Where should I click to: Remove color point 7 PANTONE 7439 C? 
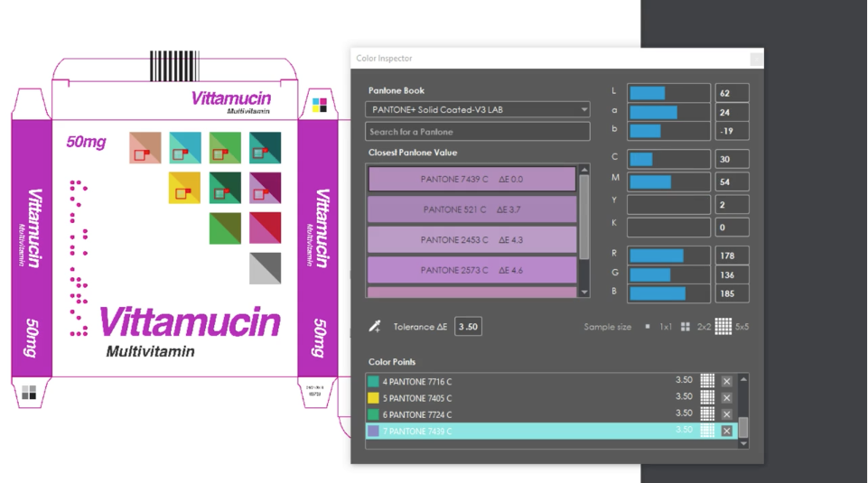tap(727, 431)
